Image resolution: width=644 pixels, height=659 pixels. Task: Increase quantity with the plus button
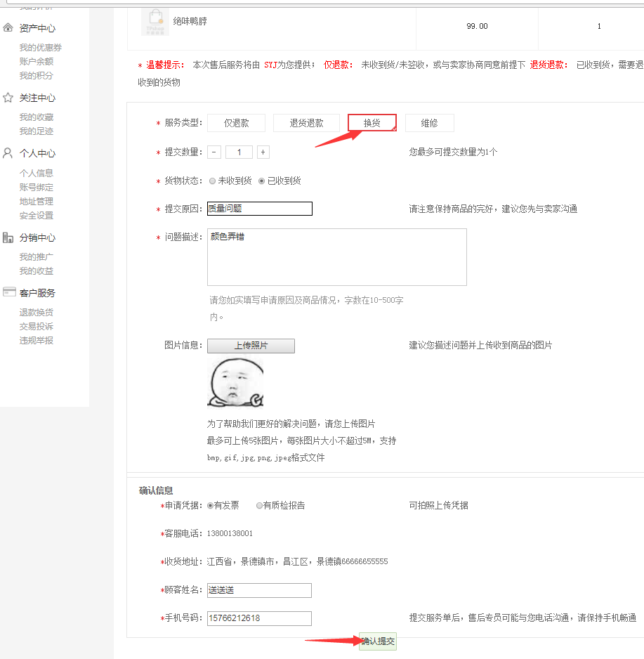(263, 152)
